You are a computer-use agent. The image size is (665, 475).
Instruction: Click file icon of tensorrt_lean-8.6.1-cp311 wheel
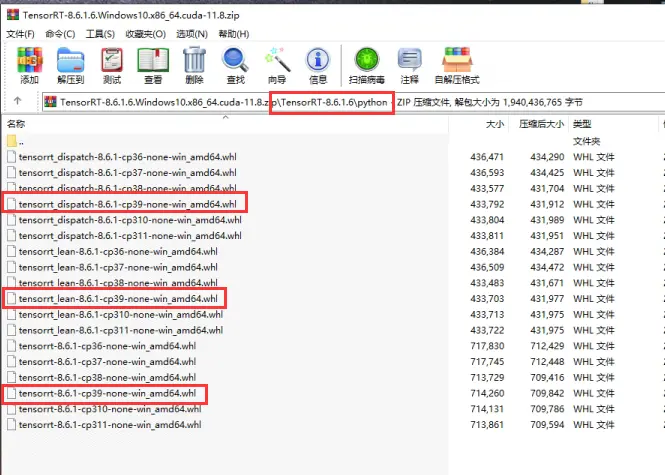pyautogui.click(x=11, y=330)
